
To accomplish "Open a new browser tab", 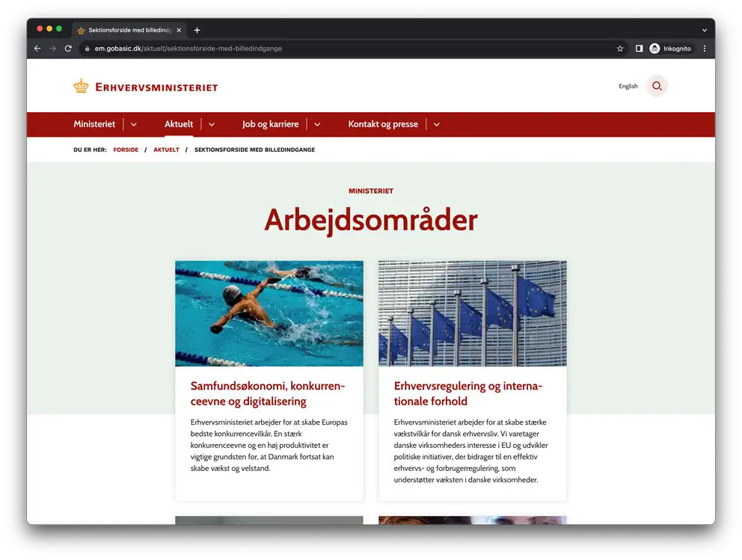I will pyautogui.click(x=197, y=30).
